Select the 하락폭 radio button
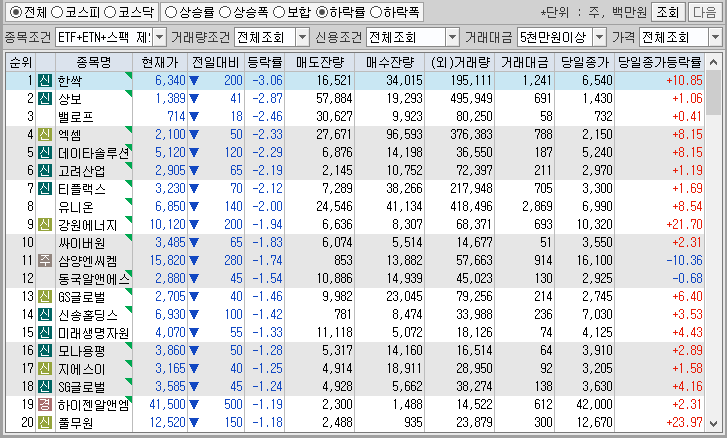727x438 pixels. click(x=376, y=13)
